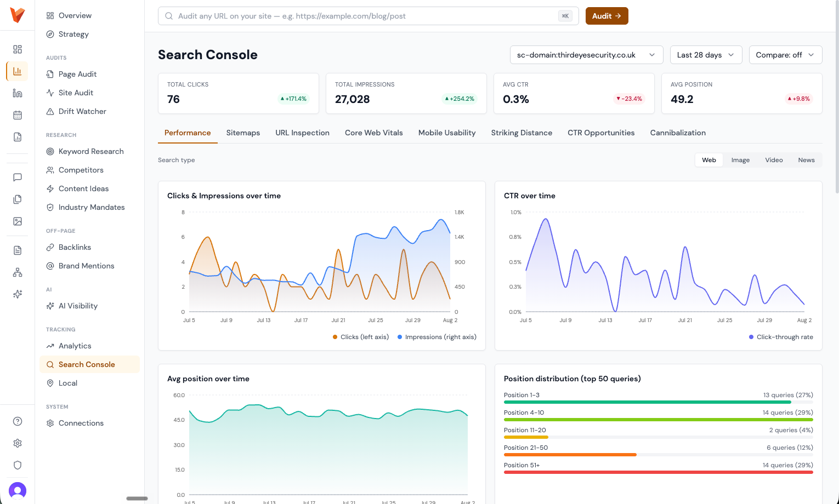This screenshot has width=839, height=504.
Task: Click the target icon beside Keyword Research
Action: coord(50,151)
